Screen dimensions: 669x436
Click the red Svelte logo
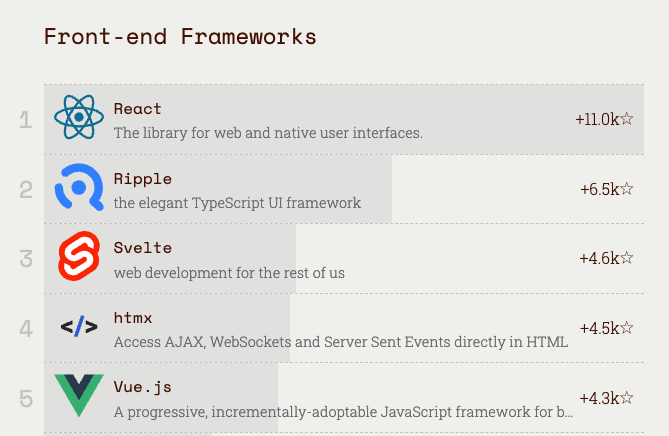79,256
